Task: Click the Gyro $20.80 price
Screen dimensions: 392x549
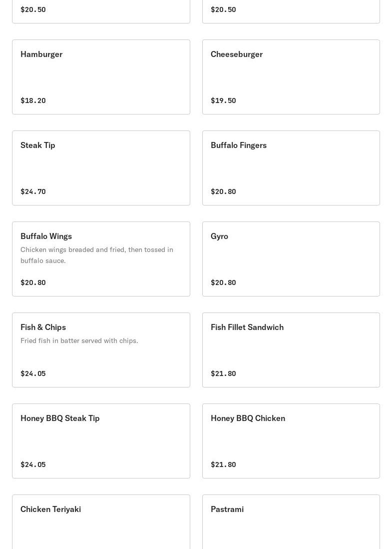Action: (x=223, y=282)
